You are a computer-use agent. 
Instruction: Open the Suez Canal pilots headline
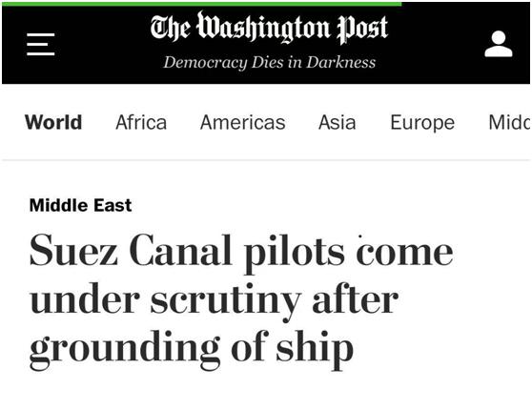point(241,301)
